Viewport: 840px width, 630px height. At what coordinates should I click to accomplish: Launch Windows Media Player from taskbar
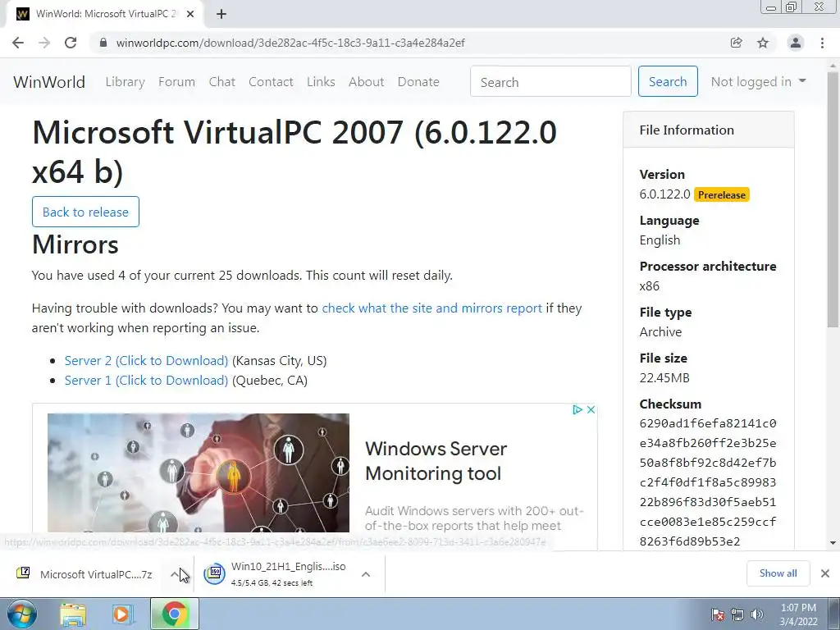click(121, 614)
